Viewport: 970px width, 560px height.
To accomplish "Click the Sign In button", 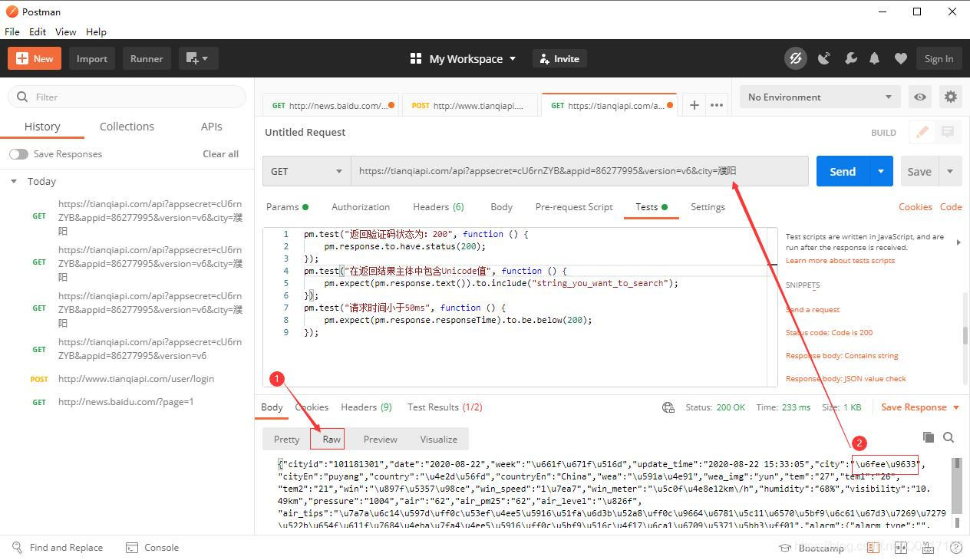I will click(939, 58).
